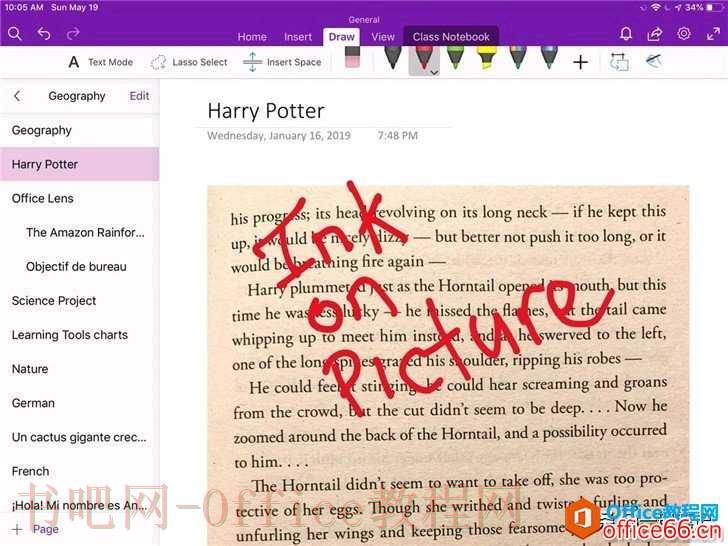Tap the General notebook title
Viewport: 728px width, 546px height.
pyautogui.click(x=364, y=20)
